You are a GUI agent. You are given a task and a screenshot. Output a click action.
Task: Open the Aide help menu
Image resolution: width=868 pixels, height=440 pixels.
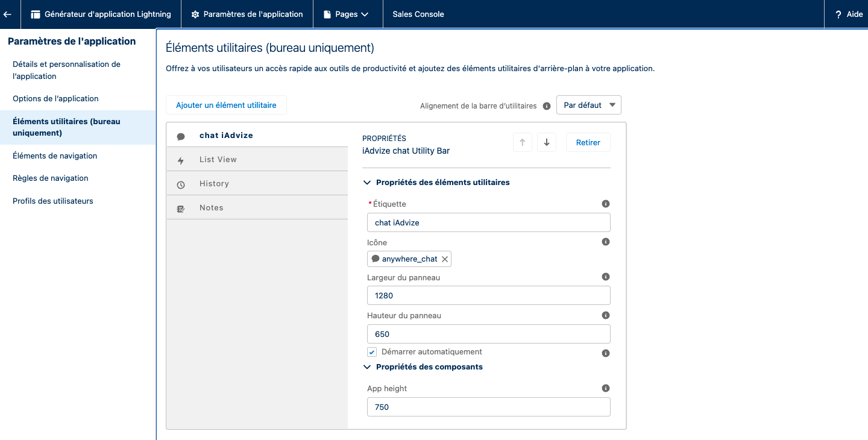click(x=849, y=14)
